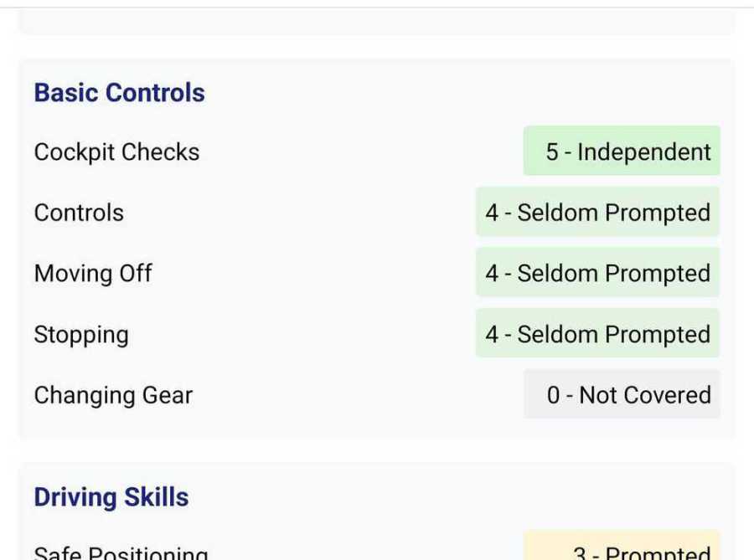Click the gap between Basic Controls and Driving Skills cards

coord(376,452)
